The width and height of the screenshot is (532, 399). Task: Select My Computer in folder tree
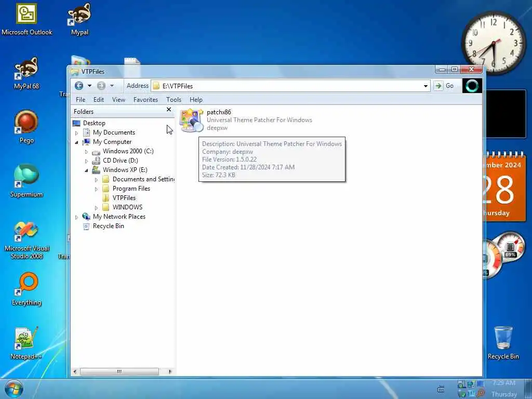tap(112, 142)
